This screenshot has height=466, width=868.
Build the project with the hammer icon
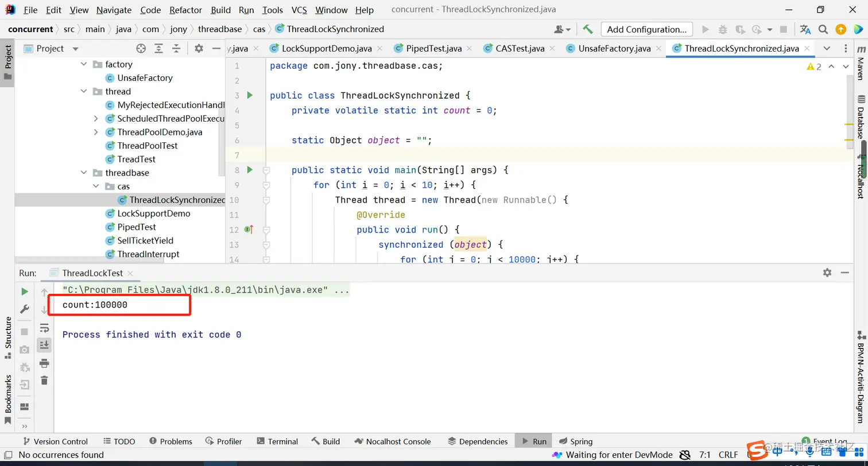[x=587, y=29]
